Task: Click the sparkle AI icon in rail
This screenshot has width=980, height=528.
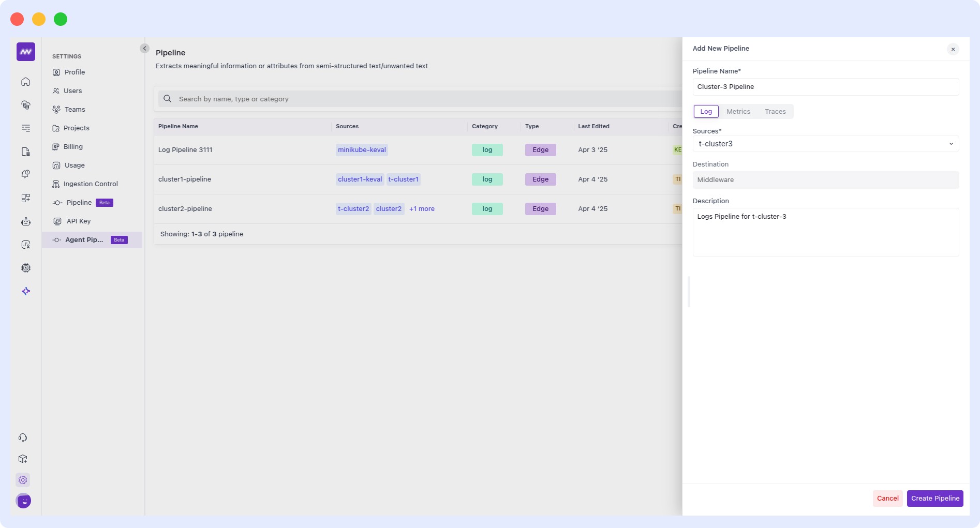Action: pos(26,291)
